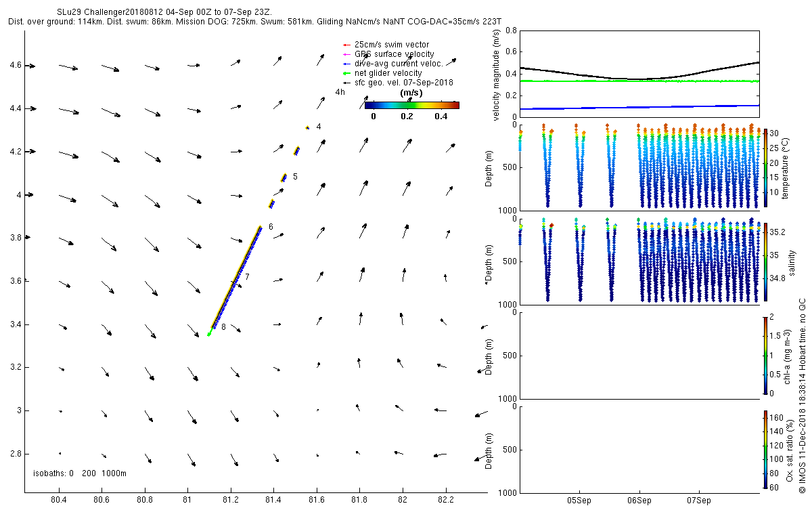Select the glider track waypoint labeled 8
This screenshot has height=508, width=812.
(x=223, y=327)
